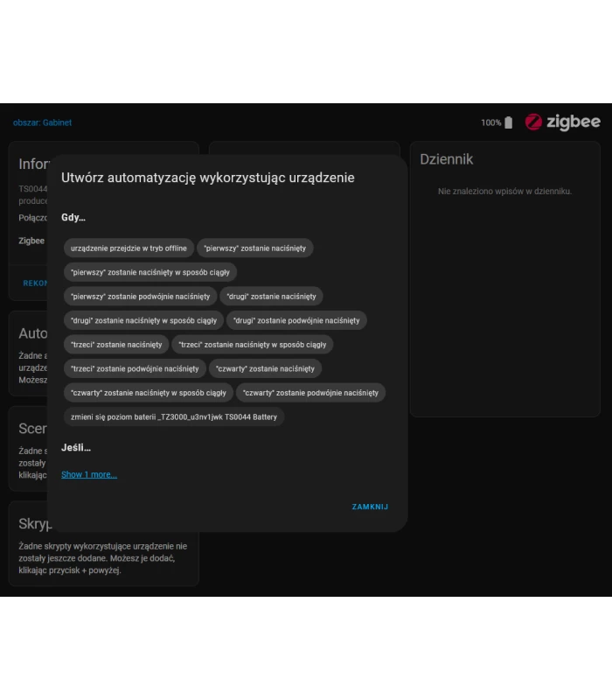612x700 pixels.
Task: Pick '"pierwszy" zostanie podwójnie naciśnięty' chip
Action: (x=140, y=297)
